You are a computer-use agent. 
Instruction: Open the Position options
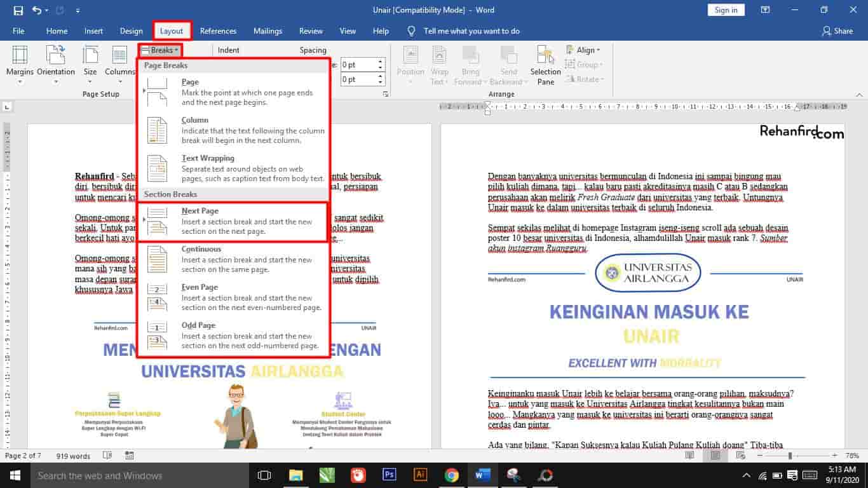(x=410, y=65)
